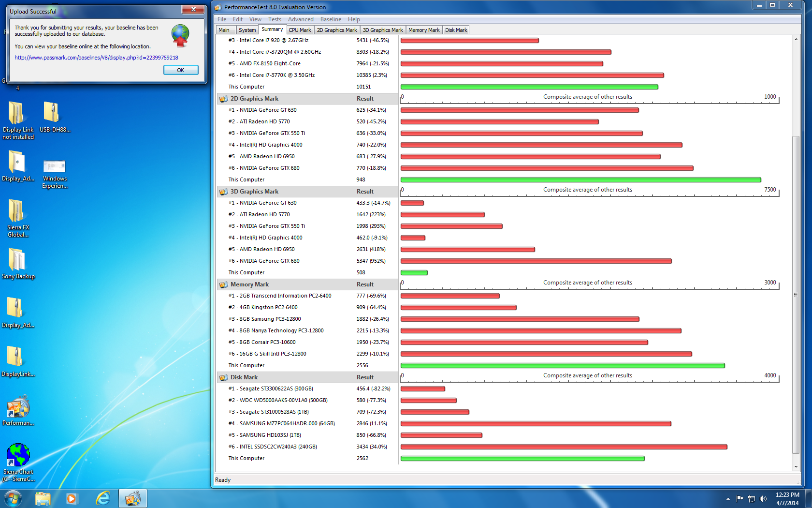Close the Upload Successful dialog
812x508 pixels.
point(193,10)
